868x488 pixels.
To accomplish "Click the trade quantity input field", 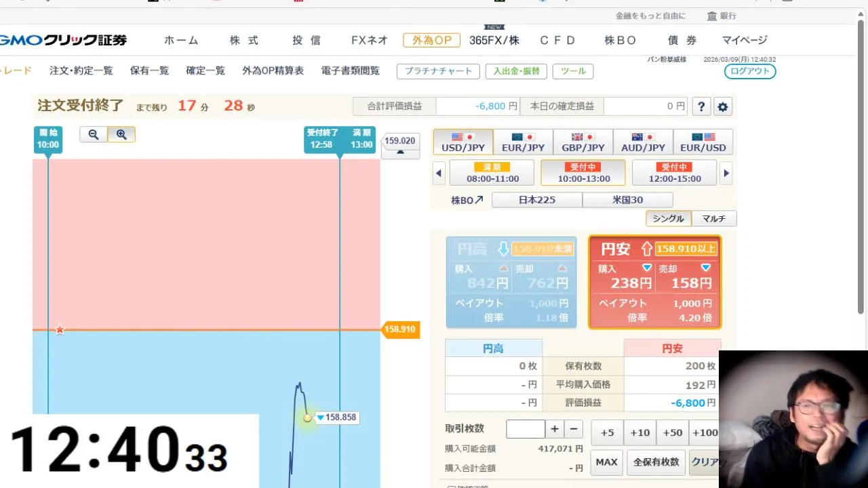I will coord(526,429).
